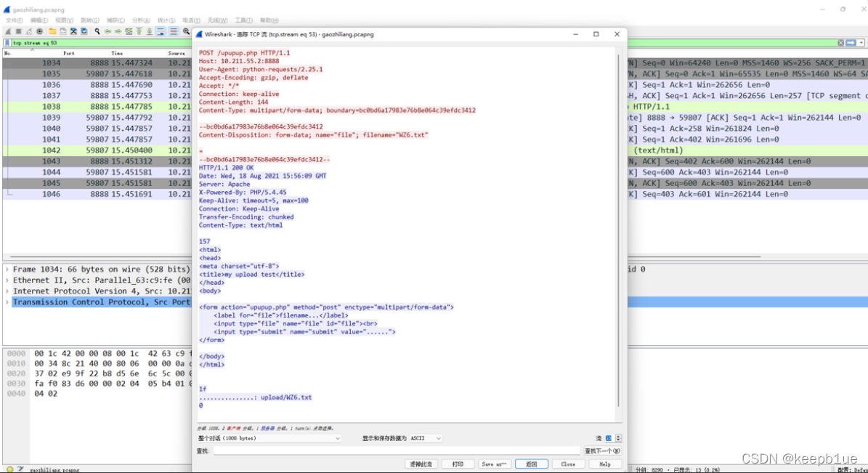The image size is (868, 473).
Task: Click the Close button in stream dialog
Action: [x=568, y=464]
